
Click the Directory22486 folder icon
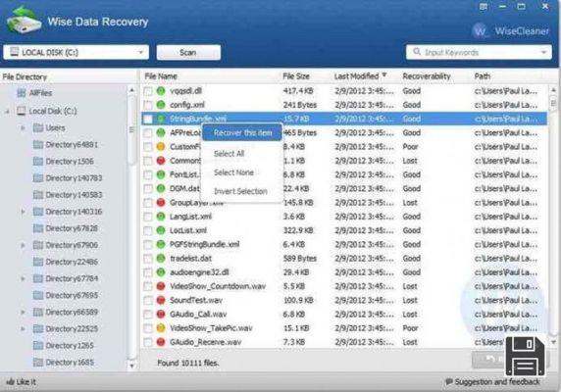(x=38, y=262)
